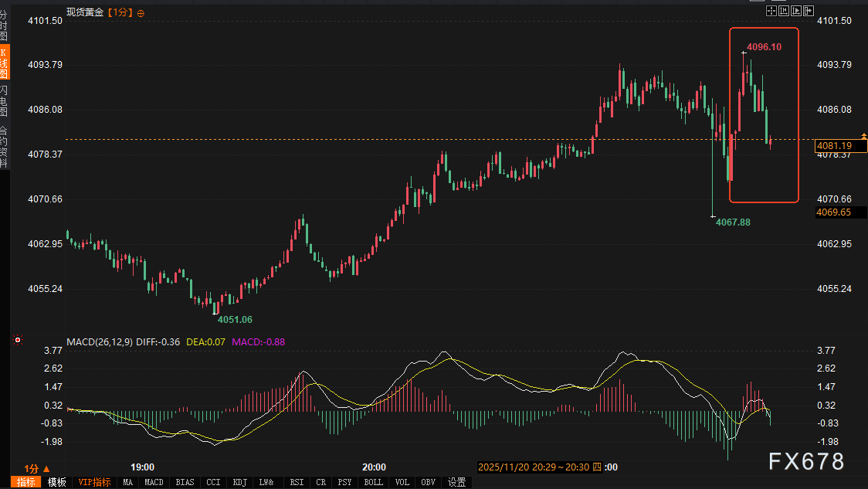868x489 pixels.
Task: Toggle the BOLL indicator
Action: pyautogui.click(x=373, y=482)
